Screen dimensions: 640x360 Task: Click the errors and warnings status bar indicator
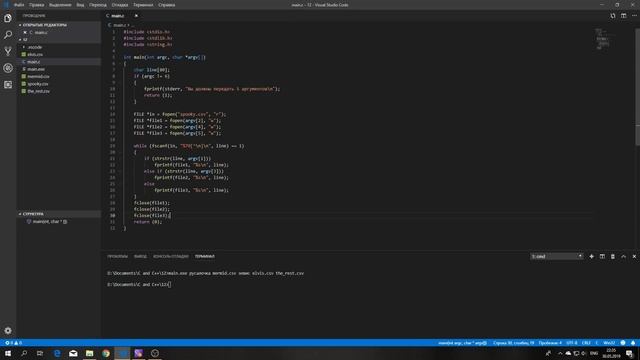point(13,343)
